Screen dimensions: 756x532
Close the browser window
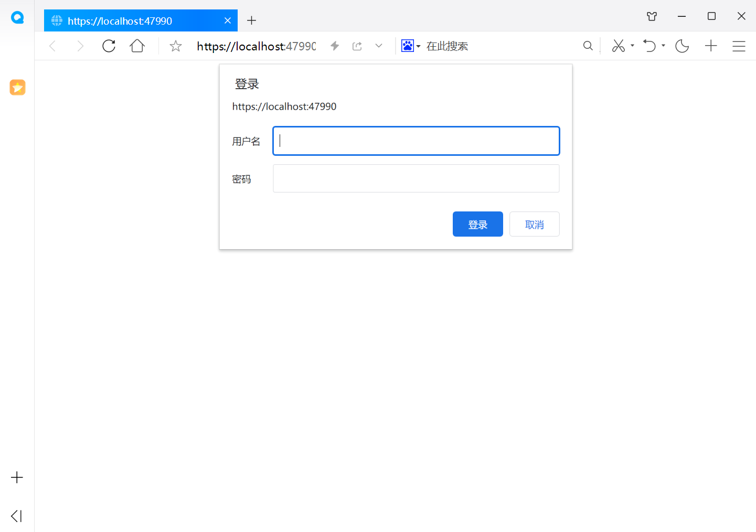[x=741, y=16]
